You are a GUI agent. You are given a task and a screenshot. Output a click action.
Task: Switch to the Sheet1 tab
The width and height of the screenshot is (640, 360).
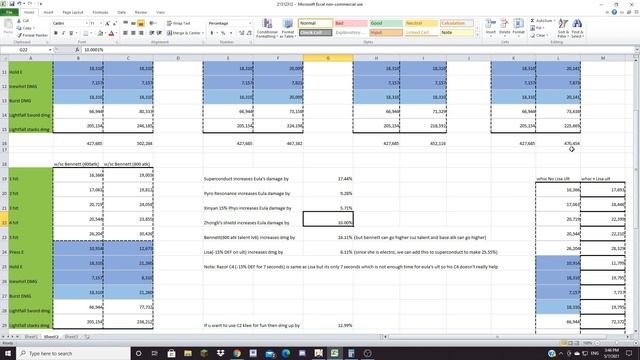(x=31, y=337)
